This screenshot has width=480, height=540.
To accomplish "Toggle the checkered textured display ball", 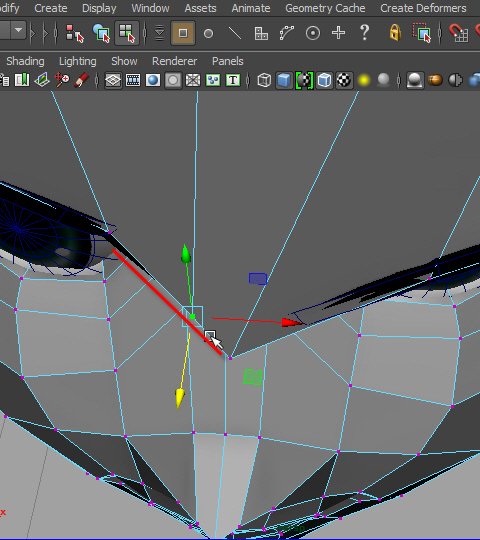I will [344, 80].
